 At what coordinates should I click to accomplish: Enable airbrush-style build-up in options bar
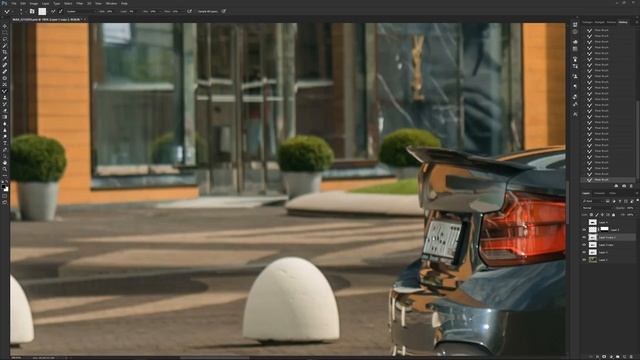pos(189,11)
